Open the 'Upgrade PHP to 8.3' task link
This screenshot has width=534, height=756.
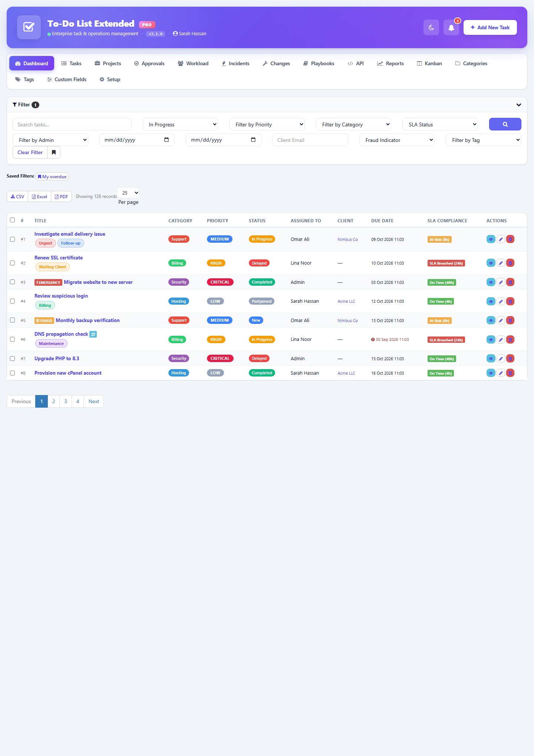(x=57, y=358)
